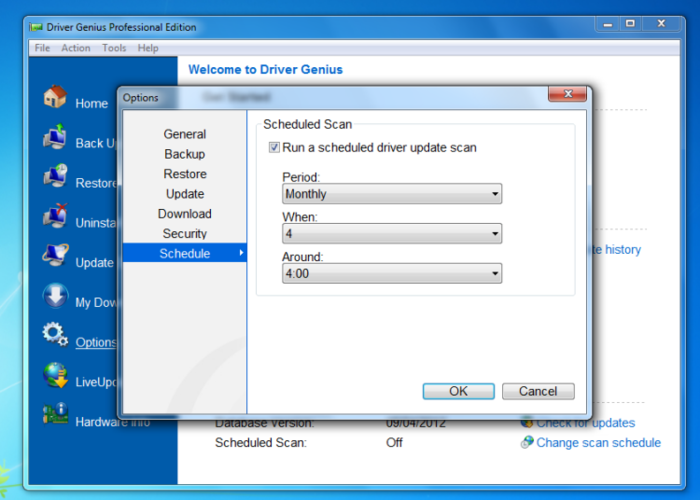The width and height of the screenshot is (700, 500).
Task: Open the File menu
Action: click(42, 48)
